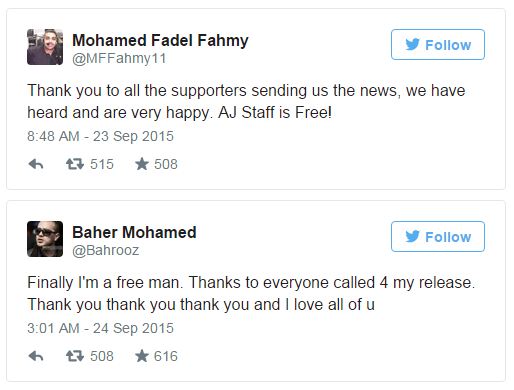Click reply arrow on Baher Mohamed's tweet
This screenshot has height=390, width=514.
click(x=36, y=356)
